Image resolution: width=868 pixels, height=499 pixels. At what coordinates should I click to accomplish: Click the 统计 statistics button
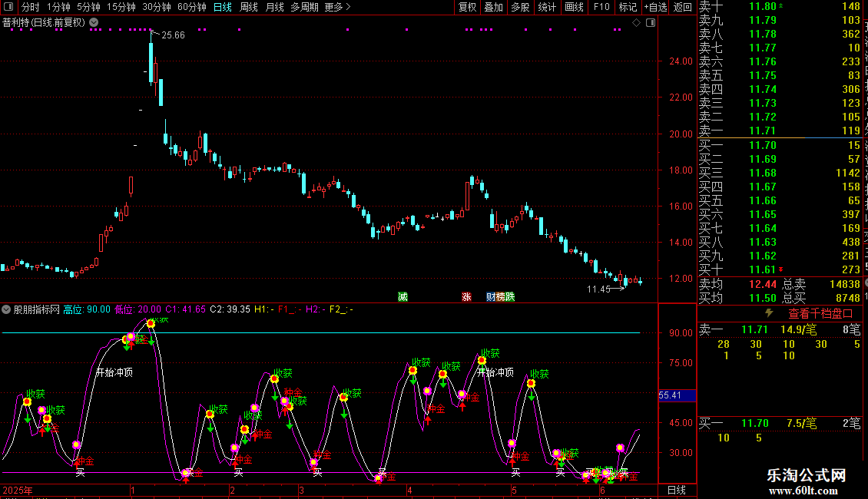[x=547, y=7]
